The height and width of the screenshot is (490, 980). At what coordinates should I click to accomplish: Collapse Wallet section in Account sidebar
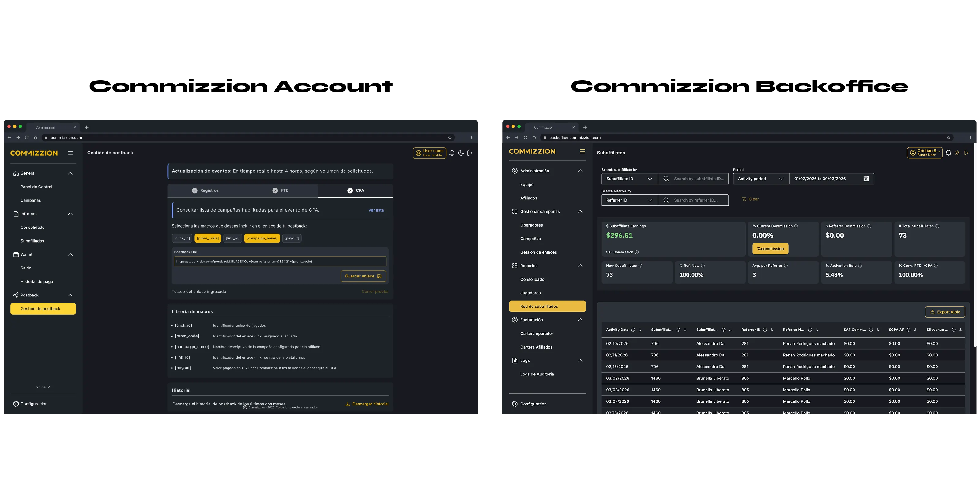(70, 254)
